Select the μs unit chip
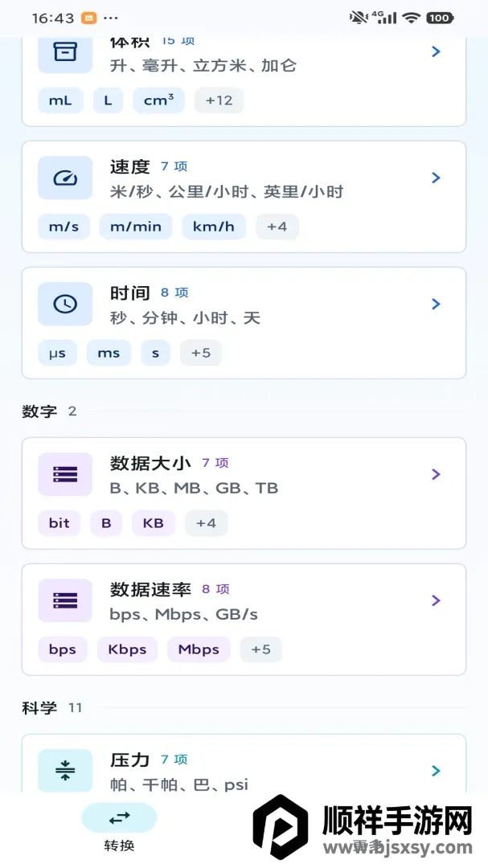This screenshot has width=488, height=868. [57, 353]
